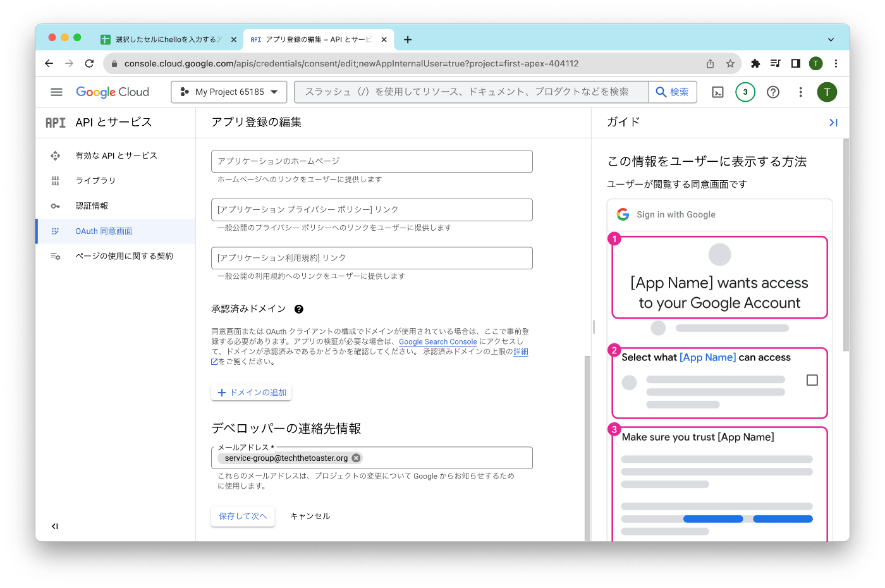
Task: Bookmark this page with the star icon
Action: (x=730, y=63)
